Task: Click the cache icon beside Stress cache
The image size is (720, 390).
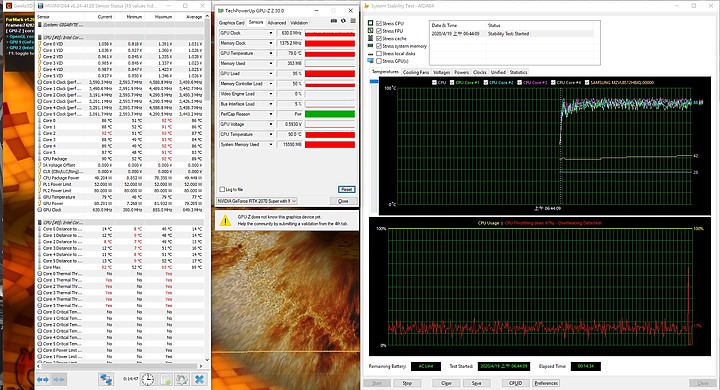Action: 371,38
